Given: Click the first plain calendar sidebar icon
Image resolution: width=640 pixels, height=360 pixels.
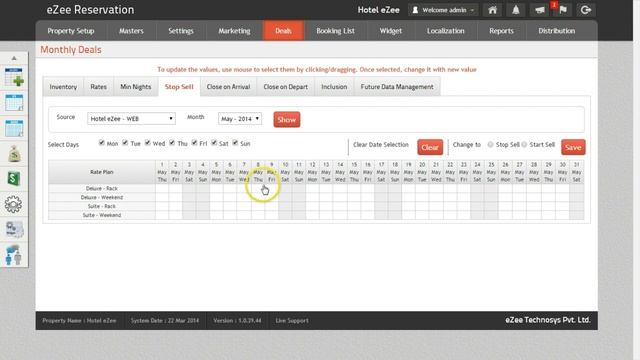Looking at the screenshot, I should point(14,102).
